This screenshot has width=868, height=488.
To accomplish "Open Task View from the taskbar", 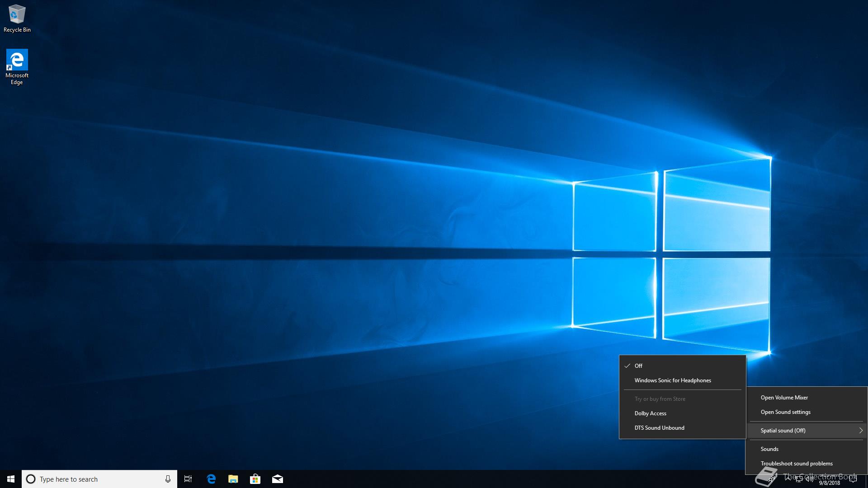I will click(x=188, y=479).
